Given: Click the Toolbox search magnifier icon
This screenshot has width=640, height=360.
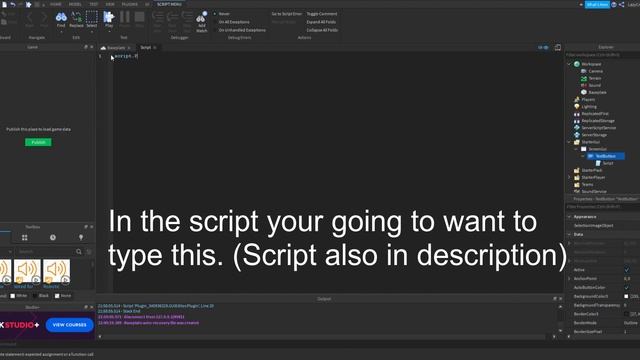Looking at the screenshot, I should pos(79,252).
